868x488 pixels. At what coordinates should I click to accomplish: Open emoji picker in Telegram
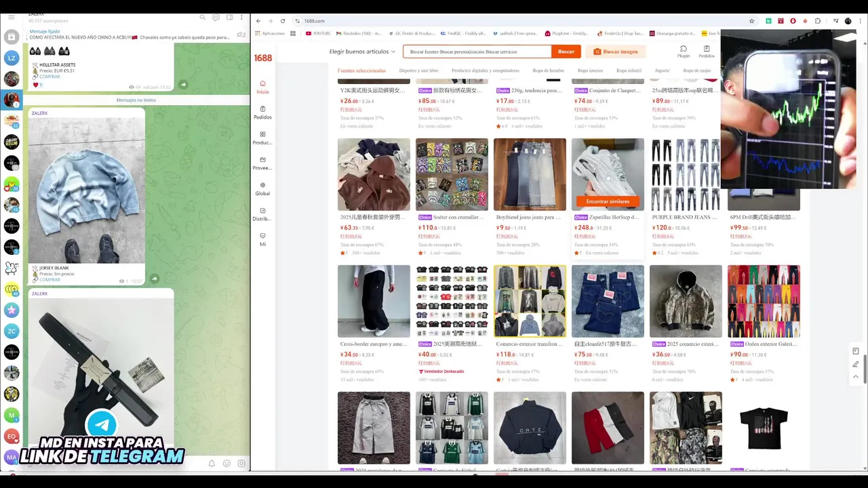coord(226,464)
